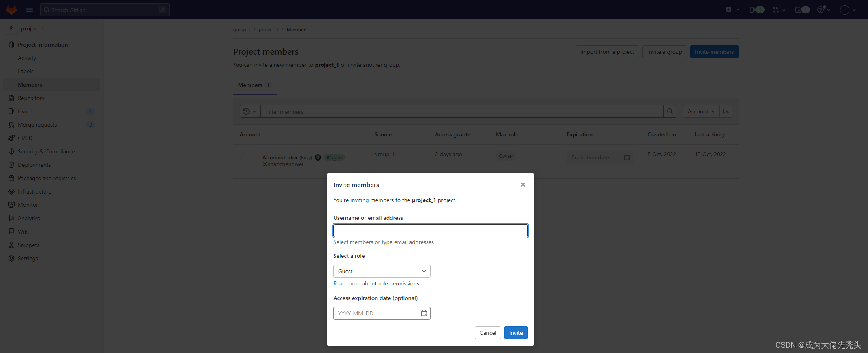
Task: Click group_1 breadcrumb link
Action: click(241, 30)
